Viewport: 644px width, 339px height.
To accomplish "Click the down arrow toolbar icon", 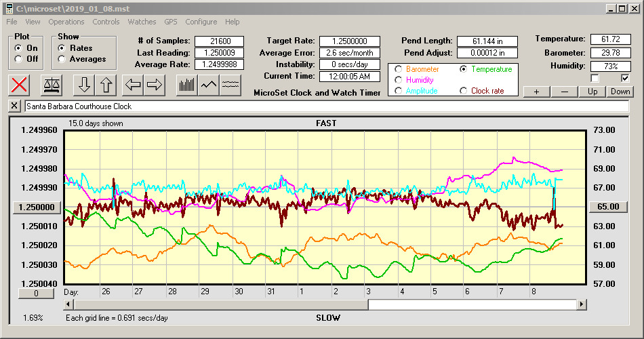I will point(84,85).
